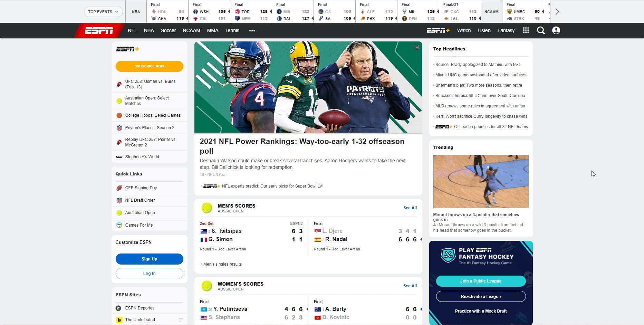Viewport: 644px width, 325px height.
Task: Open Men's singles results link
Action: [x=222, y=264]
